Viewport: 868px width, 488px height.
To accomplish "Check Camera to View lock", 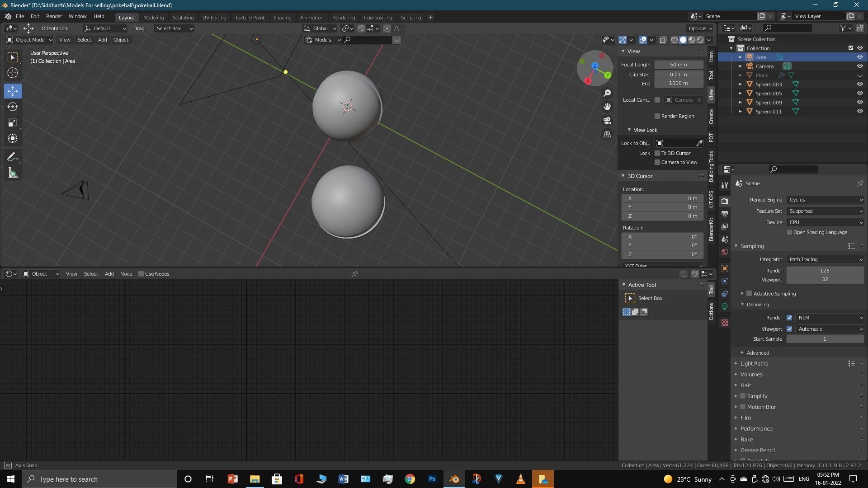I will click(x=657, y=162).
